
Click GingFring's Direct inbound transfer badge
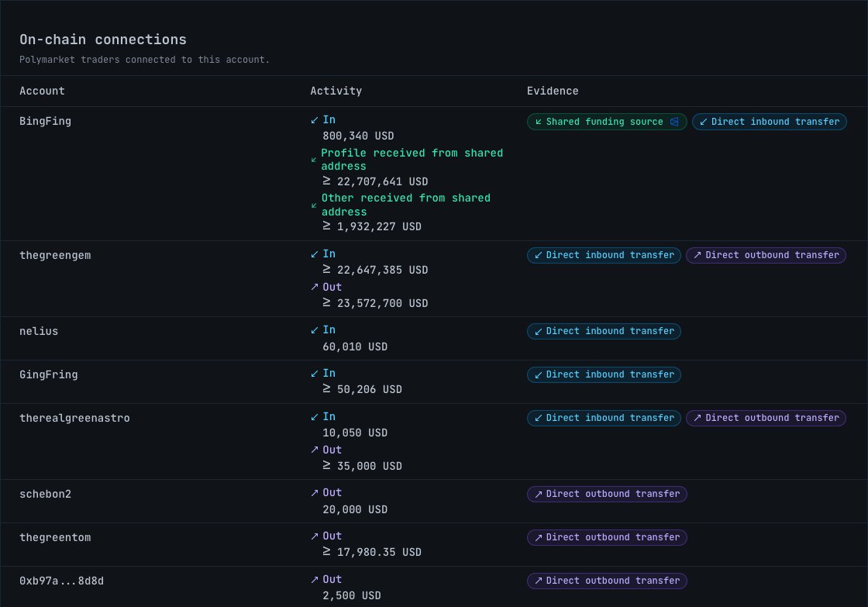(604, 375)
